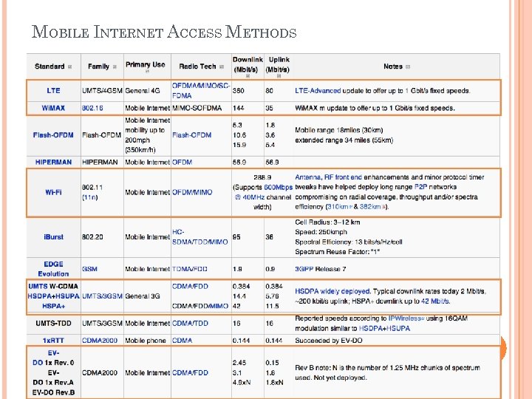
Task: Open the RF front end link
Action: 343,177
